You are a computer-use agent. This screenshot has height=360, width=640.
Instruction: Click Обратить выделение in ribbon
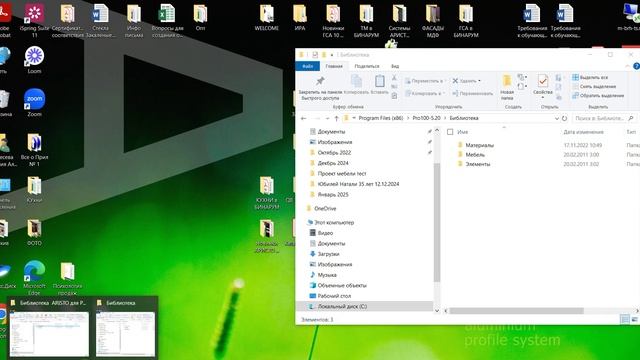(598, 96)
